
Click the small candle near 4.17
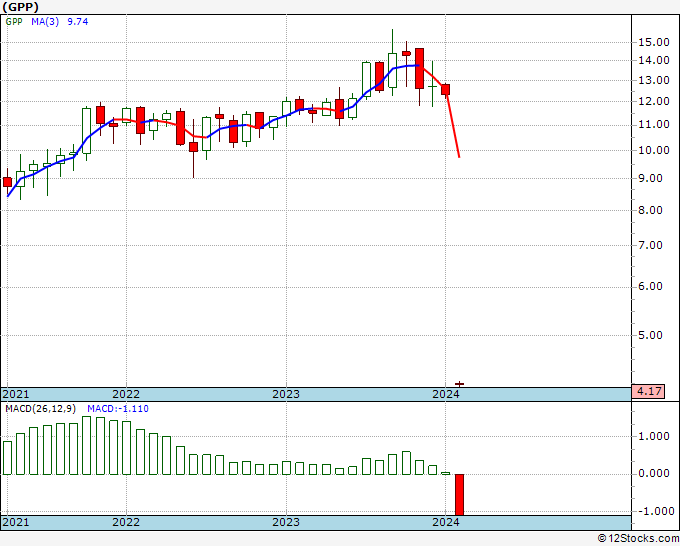[459, 384]
